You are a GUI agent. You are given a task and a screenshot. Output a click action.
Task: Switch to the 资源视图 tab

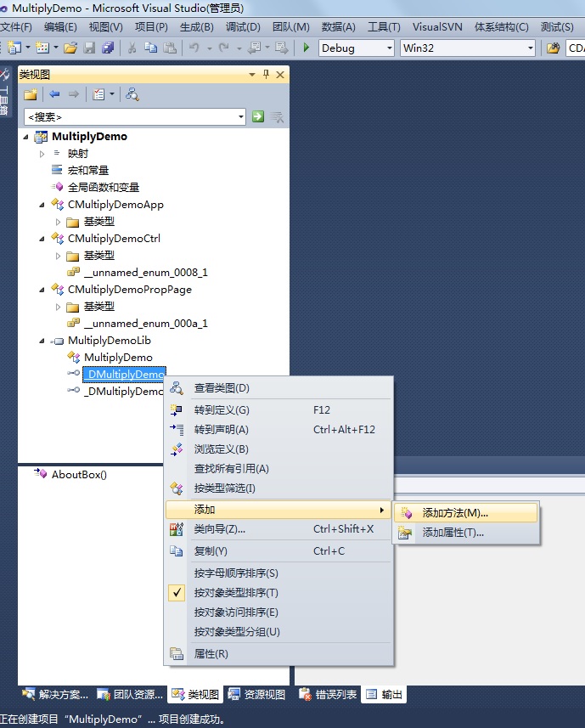[256, 695]
